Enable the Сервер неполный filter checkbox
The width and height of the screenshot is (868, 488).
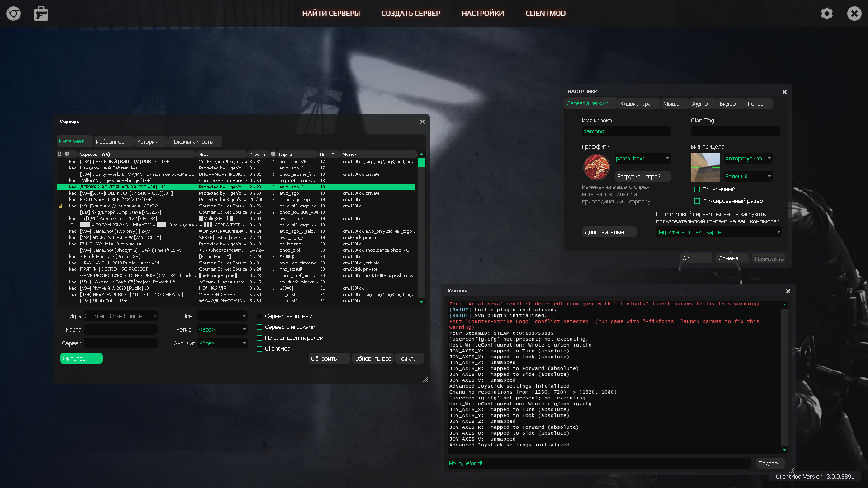tap(259, 316)
